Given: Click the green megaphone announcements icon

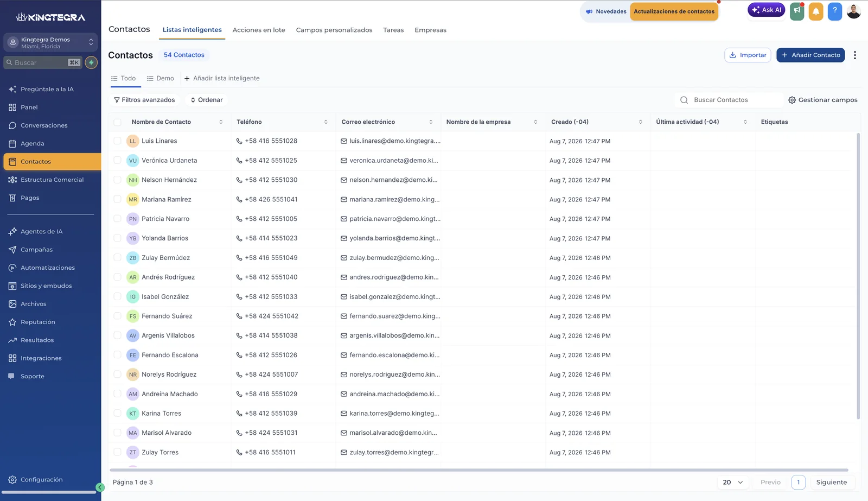Looking at the screenshot, I should coord(797,11).
